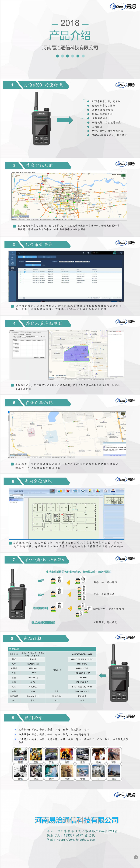Open the 医疗 application scene thumbnail
Image resolution: width=140 pixels, height=868 pixels.
coord(51,773)
